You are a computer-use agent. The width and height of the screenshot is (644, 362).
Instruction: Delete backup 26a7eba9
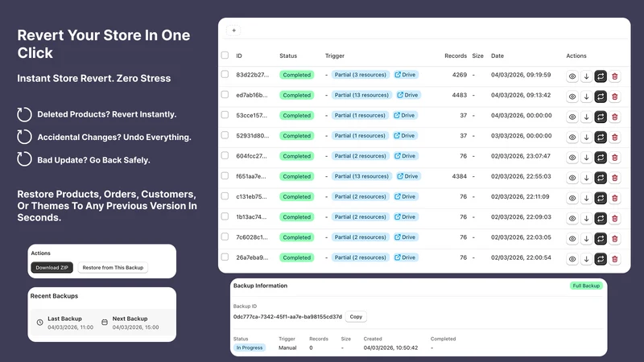615,259
